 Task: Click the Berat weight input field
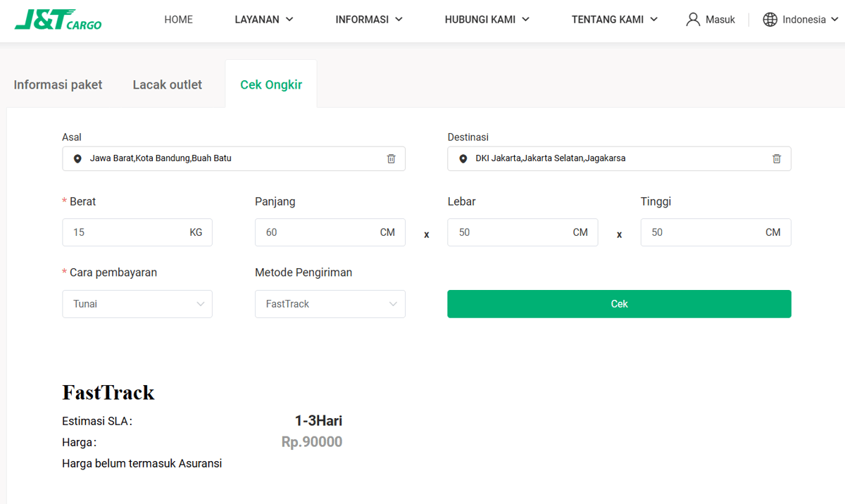point(137,232)
